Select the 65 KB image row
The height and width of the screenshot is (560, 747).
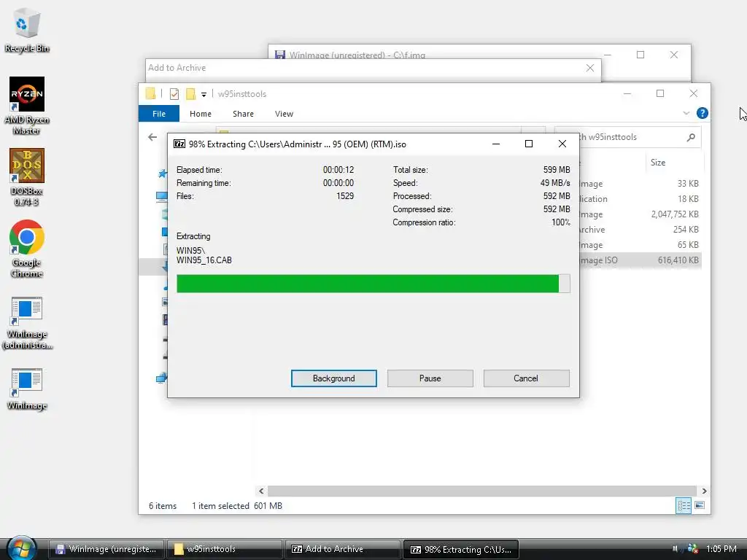tap(640, 245)
